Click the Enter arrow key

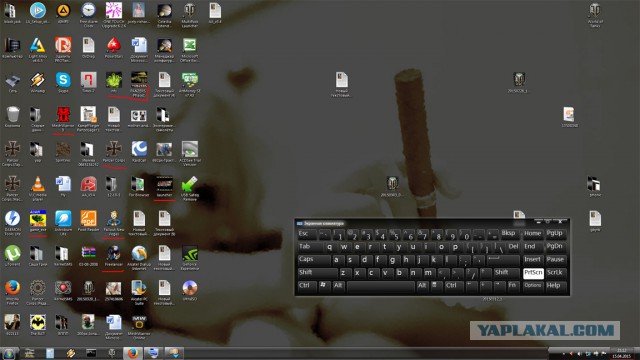pyautogui.click(x=502, y=260)
